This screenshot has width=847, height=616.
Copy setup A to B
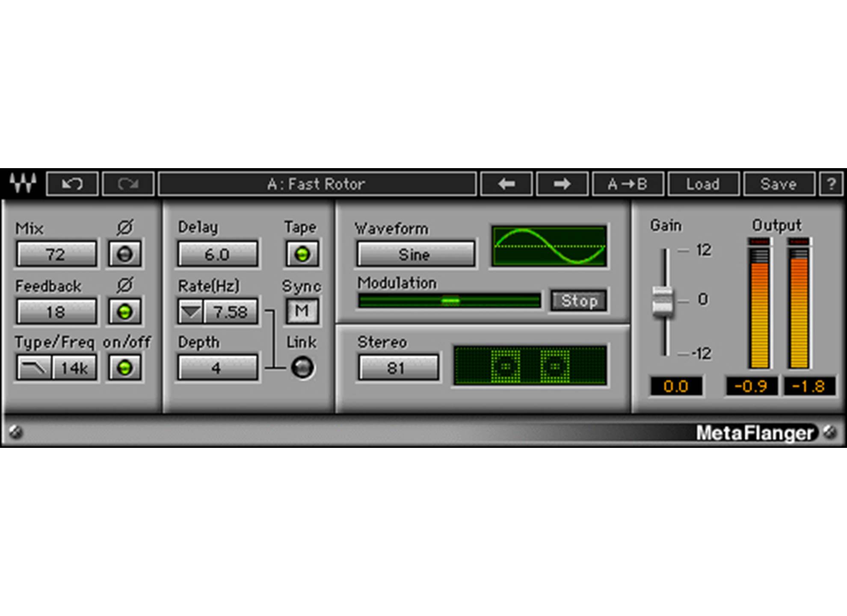(628, 184)
